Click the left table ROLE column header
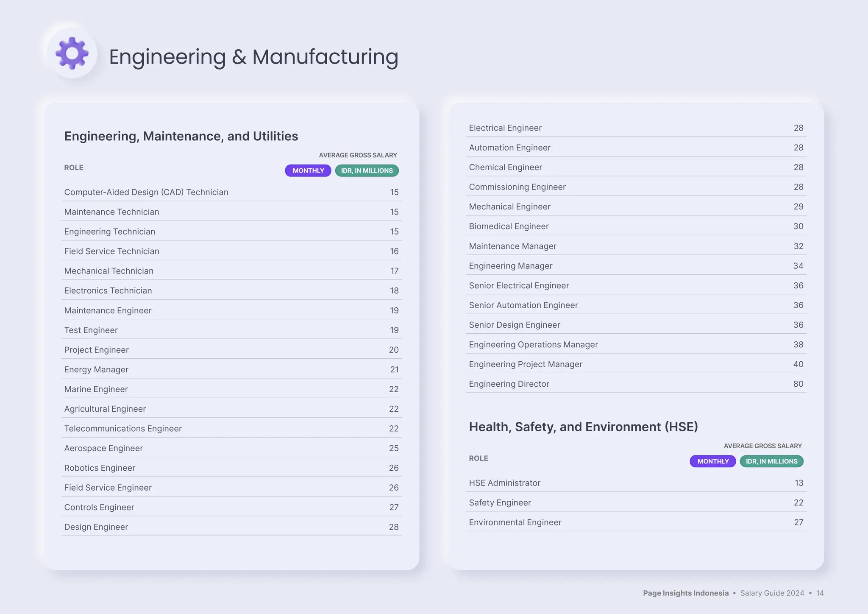 (74, 167)
